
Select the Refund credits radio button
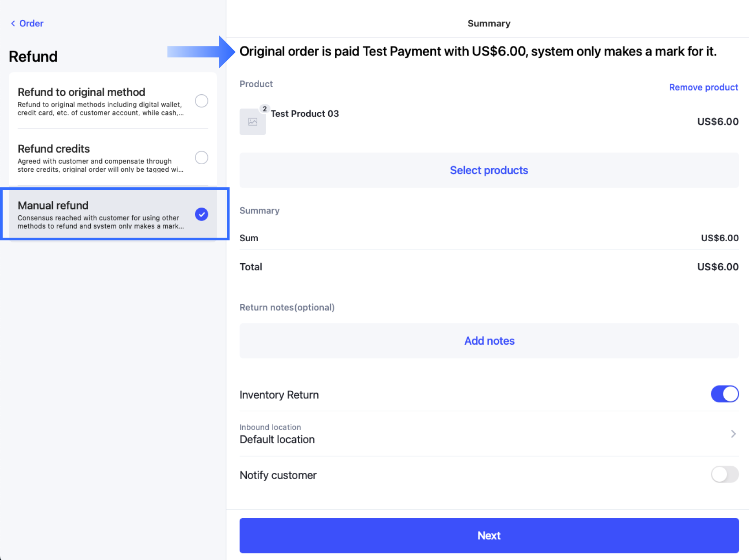coord(201,158)
